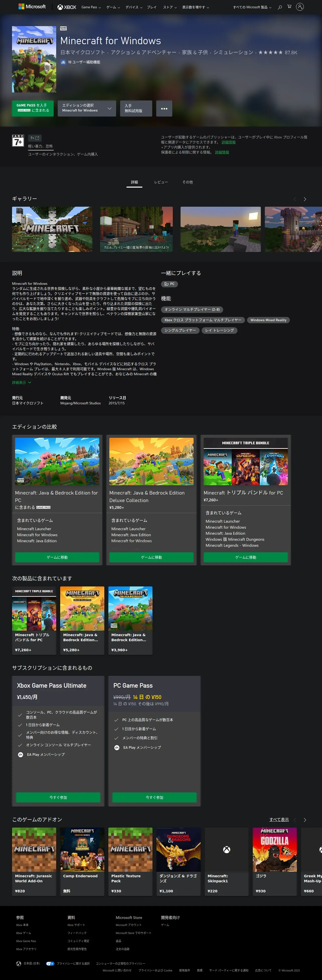Open the first 詳細情報 link for publishers
Screen dimensions: 322x980
[x=229, y=142]
